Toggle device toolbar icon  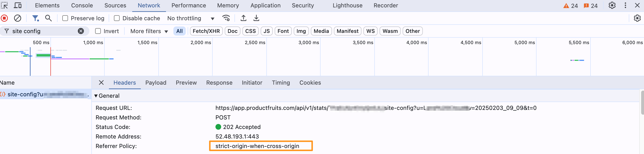tap(18, 5)
